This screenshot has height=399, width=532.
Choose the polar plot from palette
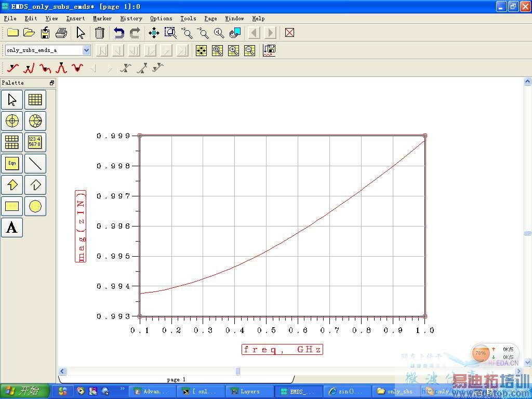[x=12, y=121]
